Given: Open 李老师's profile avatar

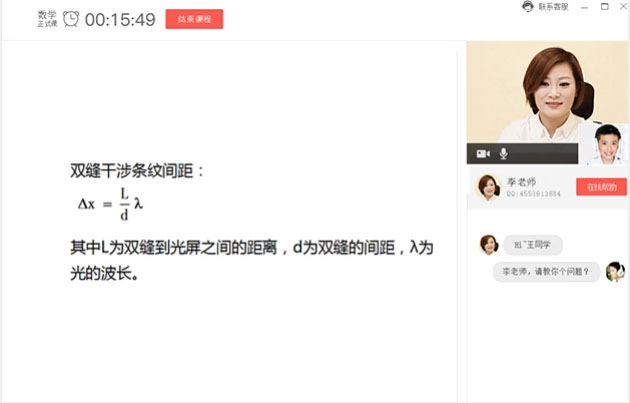Looking at the screenshot, I should (489, 187).
